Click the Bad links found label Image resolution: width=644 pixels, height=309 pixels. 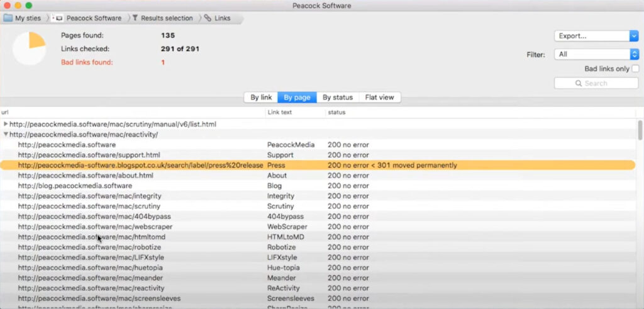[87, 62]
